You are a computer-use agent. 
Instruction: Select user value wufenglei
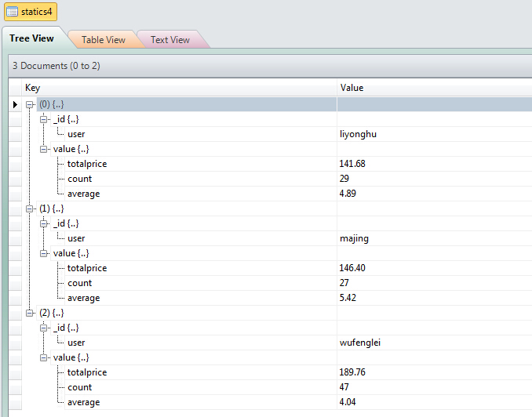pos(360,343)
